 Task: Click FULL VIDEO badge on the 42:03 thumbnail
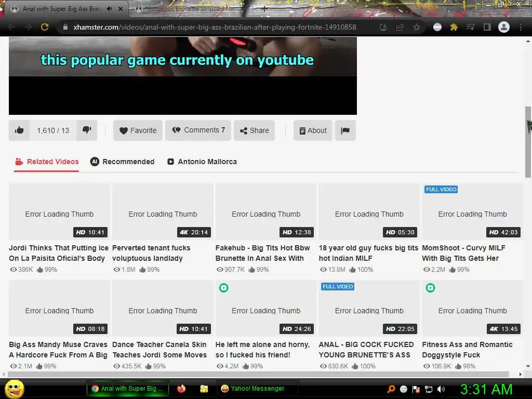[x=441, y=189]
